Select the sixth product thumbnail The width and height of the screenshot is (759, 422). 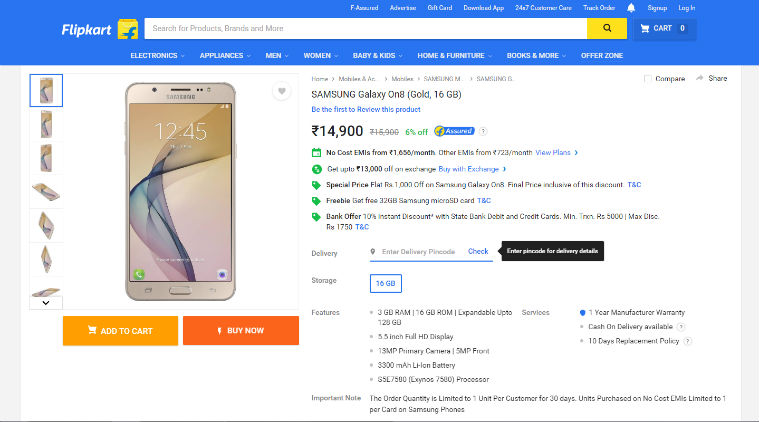46,260
